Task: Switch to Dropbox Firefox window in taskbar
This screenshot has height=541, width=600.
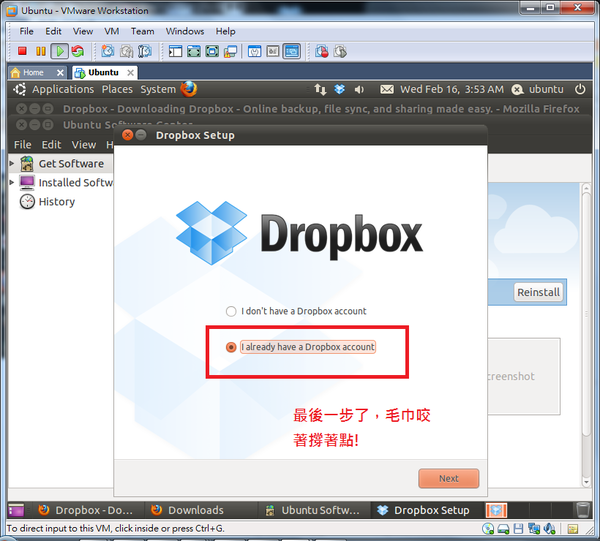Action: click(86, 510)
